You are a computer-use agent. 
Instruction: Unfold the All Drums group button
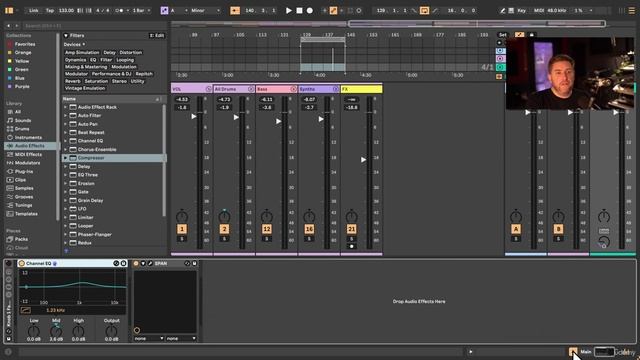[x=251, y=89]
